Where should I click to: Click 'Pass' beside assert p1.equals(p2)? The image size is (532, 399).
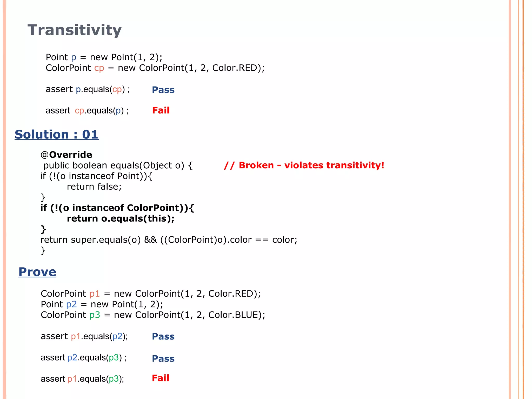pos(163,337)
